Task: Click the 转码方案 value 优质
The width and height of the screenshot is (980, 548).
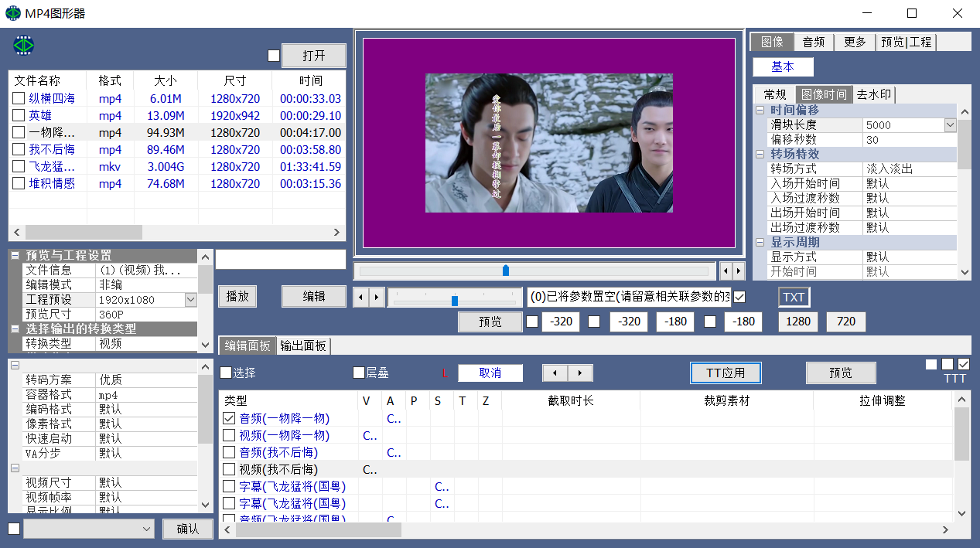Action: [146, 380]
